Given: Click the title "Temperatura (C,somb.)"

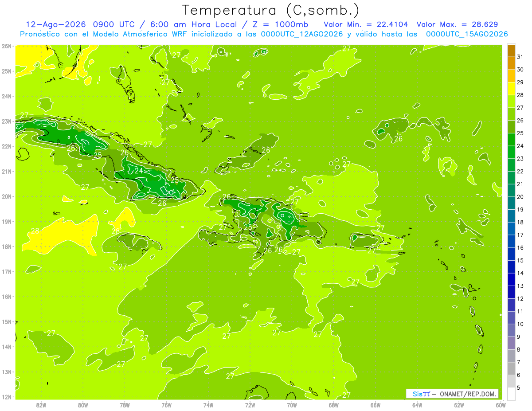Looking at the screenshot, I should (x=270, y=10).
